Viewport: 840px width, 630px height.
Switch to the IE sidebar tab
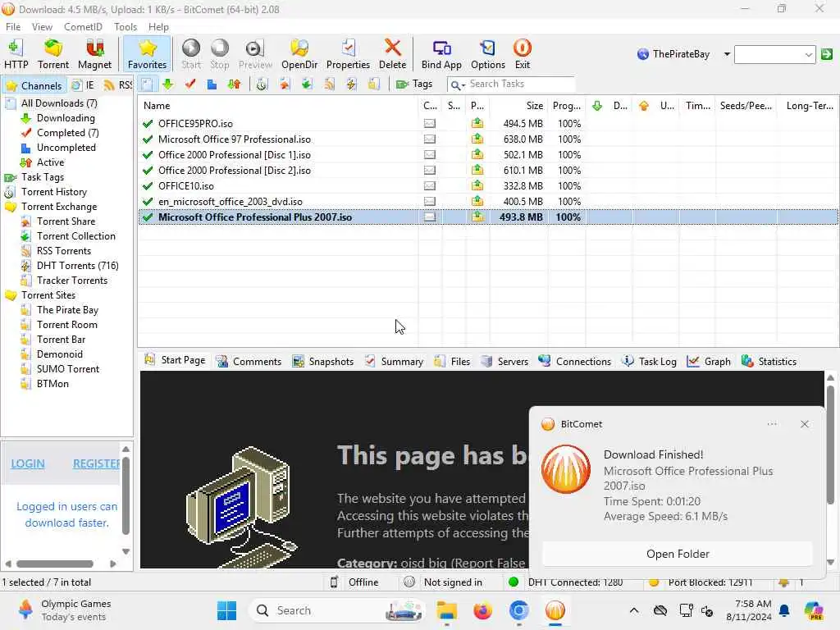click(84, 85)
